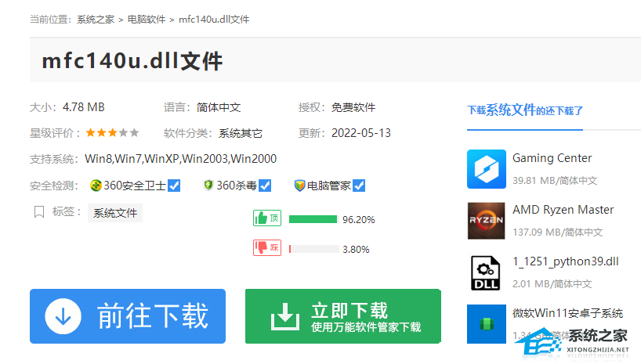Image resolution: width=641 pixels, height=364 pixels.
Task: Click the 360杀毒 green shield icon
Action: point(208,186)
